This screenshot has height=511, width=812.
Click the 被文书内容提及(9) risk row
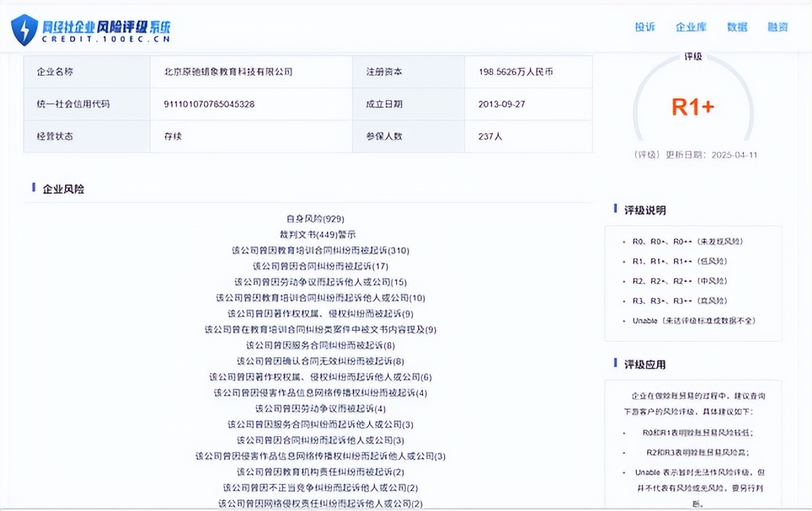[x=320, y=329]
